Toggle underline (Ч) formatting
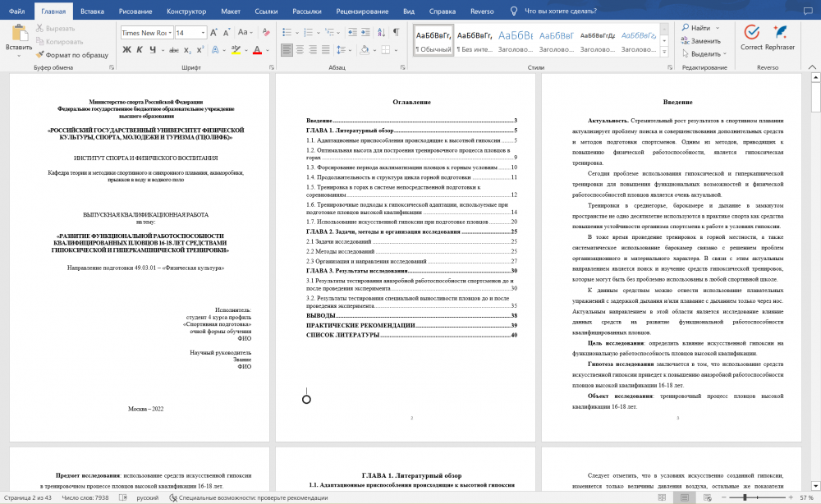Screen dimensions: 821x504 point(153,50)
